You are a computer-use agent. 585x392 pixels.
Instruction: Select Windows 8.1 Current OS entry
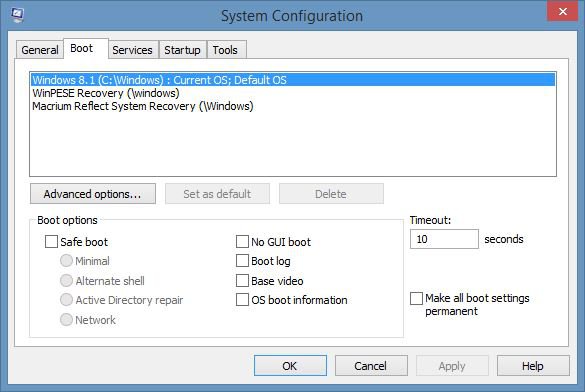292,80
